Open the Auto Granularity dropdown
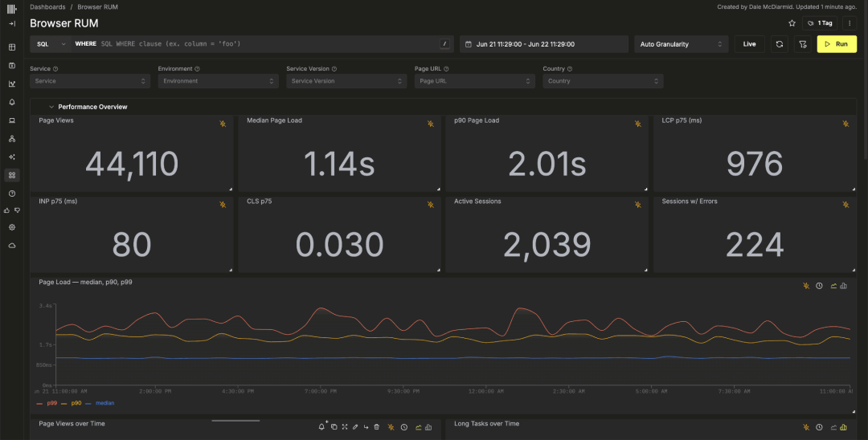 (x=682, y=44)
